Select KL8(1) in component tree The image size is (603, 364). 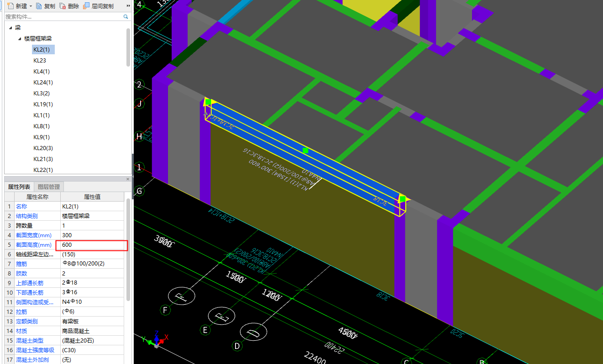pyautogui.click(x=42, y=126)
